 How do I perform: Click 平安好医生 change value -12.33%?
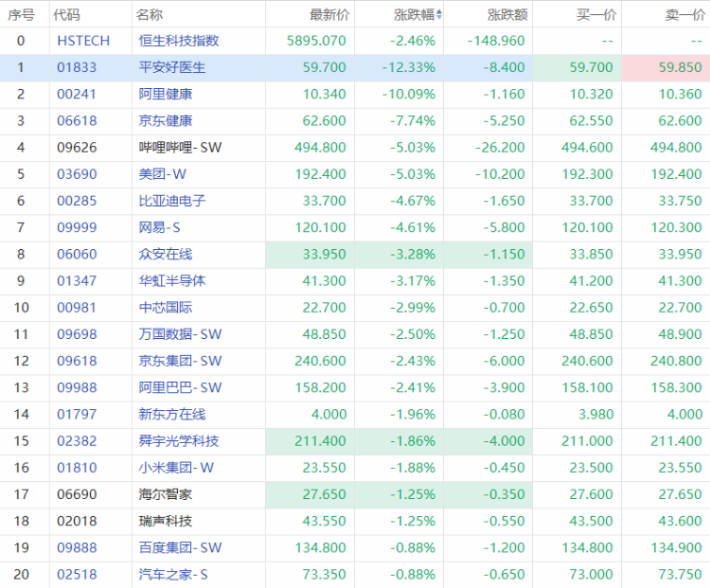(409, 67)
